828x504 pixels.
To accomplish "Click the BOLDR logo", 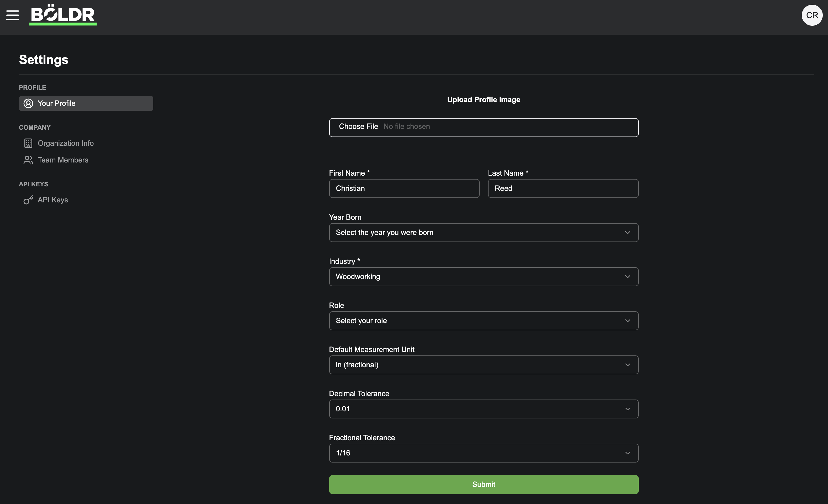I will [63, 15].
